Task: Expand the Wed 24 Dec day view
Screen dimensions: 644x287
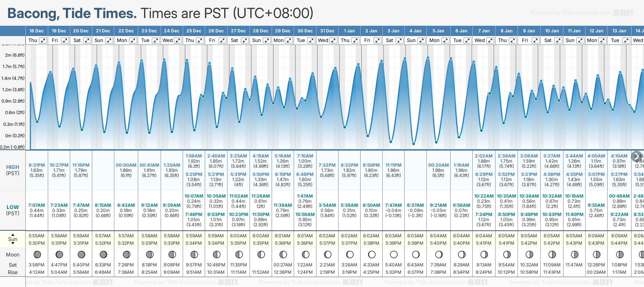Action: tap(178, 40)
